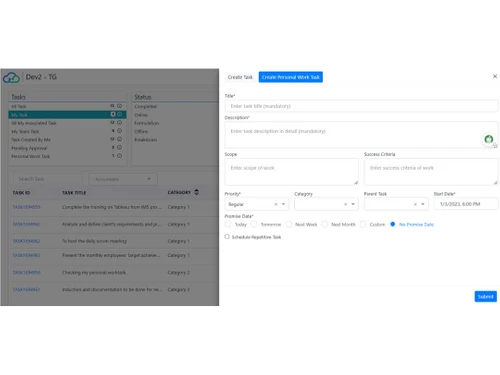
Task: Enable the Schedule Repetitive Task checkbox
Action: [227, 237]
